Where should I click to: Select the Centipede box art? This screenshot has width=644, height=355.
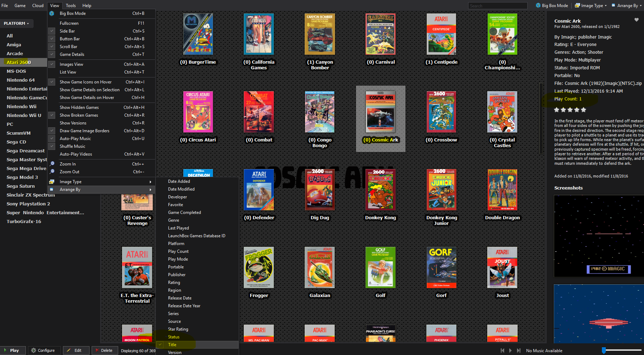(441, 34)
